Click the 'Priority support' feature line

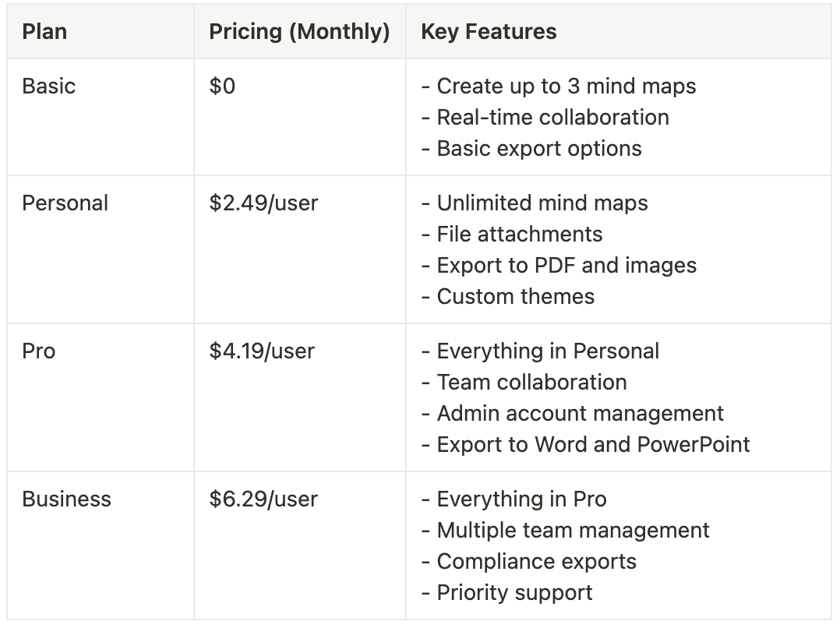[x=506, y=593]
